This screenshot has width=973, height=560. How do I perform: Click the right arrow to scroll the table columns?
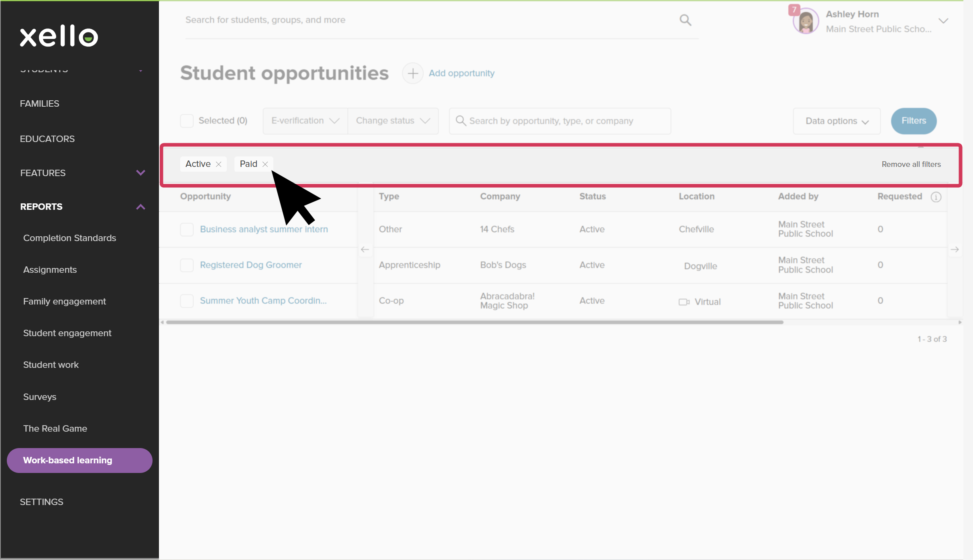955,250
